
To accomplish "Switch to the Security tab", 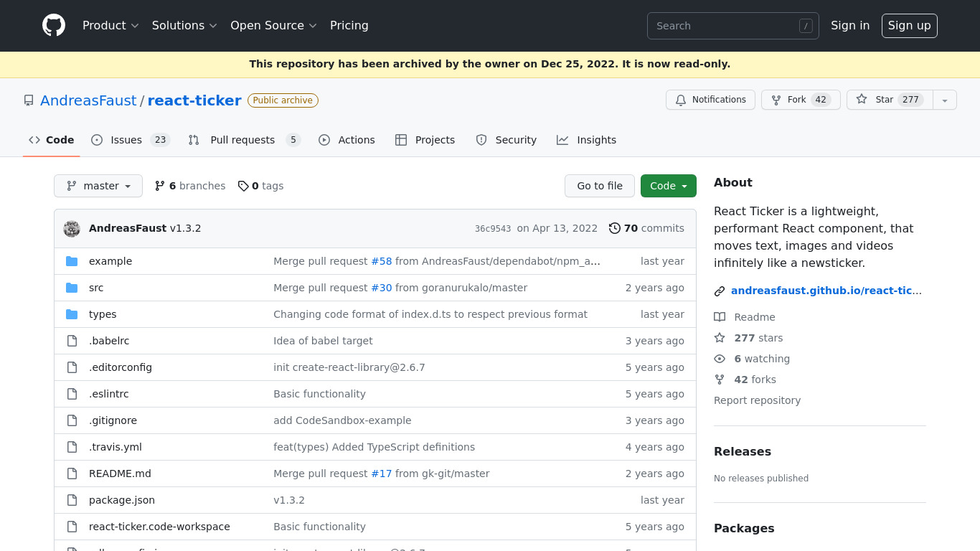I will click(507, 140).
